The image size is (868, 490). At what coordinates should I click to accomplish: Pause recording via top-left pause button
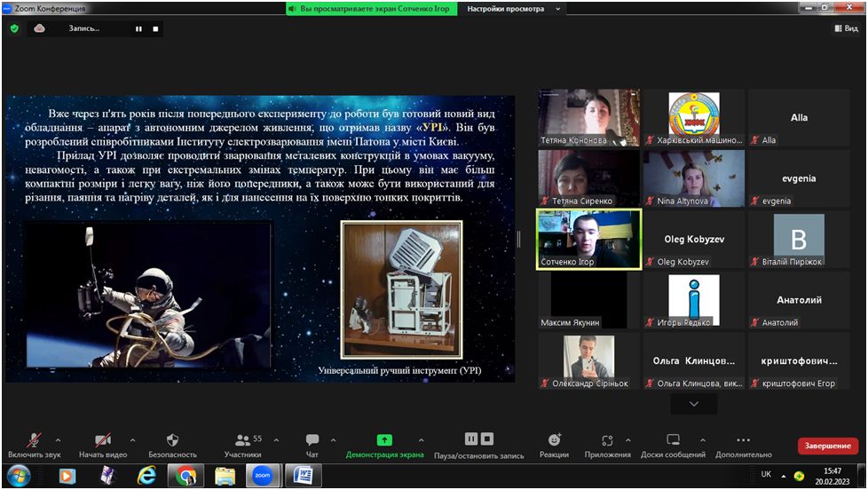click(x=138, y=28)
